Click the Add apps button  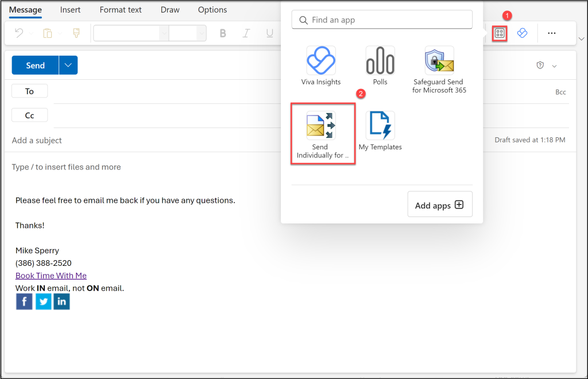pos(440,204)
